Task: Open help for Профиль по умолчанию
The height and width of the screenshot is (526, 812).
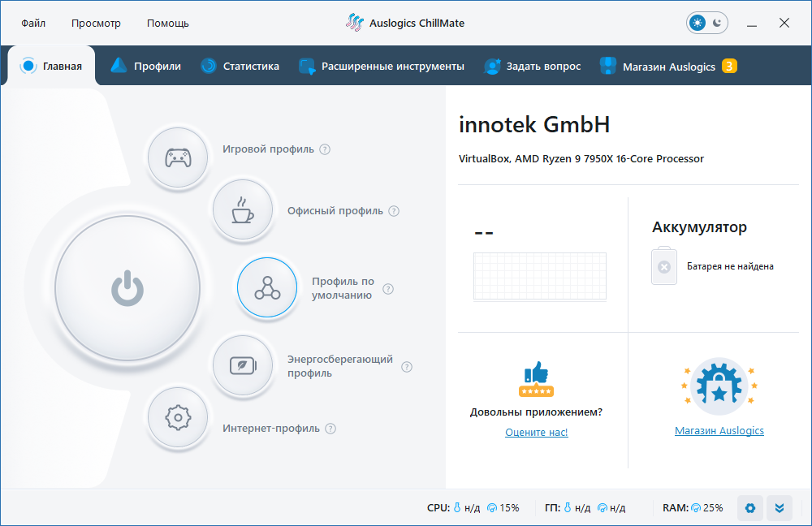Action: [x=388, y=289]
